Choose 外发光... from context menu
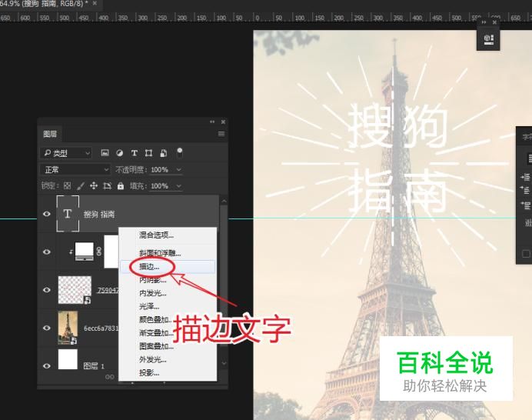The image size is (532, 420). tap(168, 359)
